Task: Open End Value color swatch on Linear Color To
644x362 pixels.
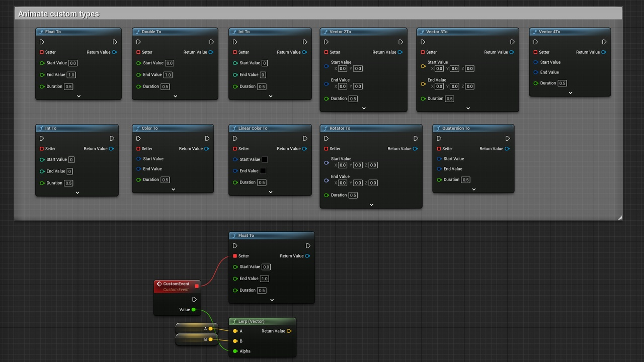Action: 263,171
